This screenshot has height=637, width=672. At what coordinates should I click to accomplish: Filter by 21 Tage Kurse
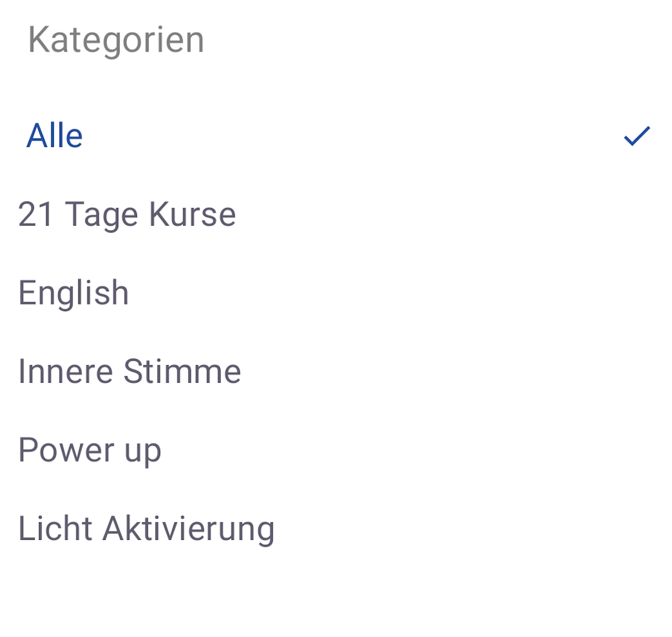pyautogui.click(x=127, y=215)
